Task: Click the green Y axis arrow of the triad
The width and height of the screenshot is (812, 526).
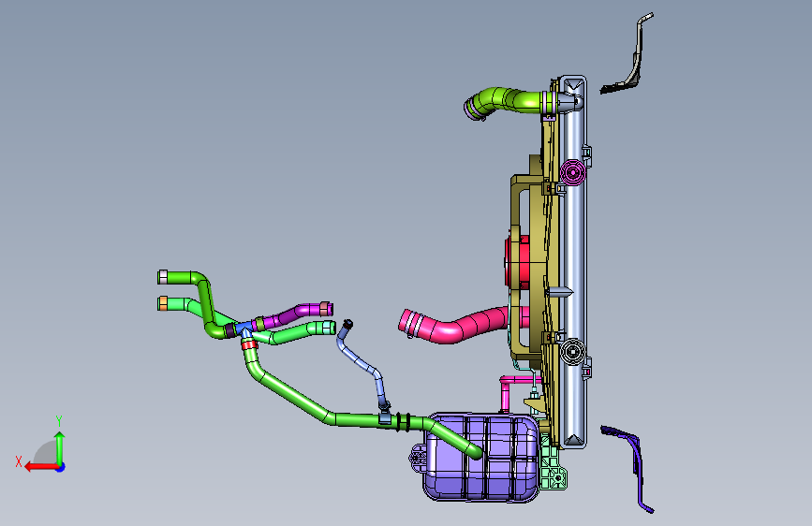Action: [x=60, y=447]
